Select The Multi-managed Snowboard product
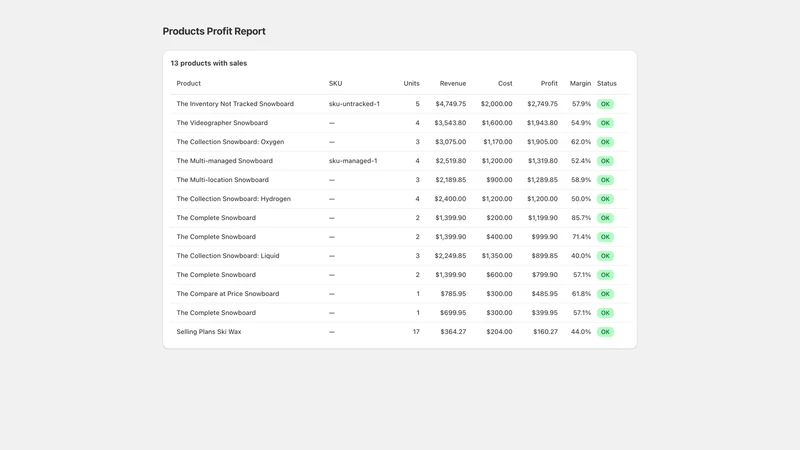 [224, 161]
